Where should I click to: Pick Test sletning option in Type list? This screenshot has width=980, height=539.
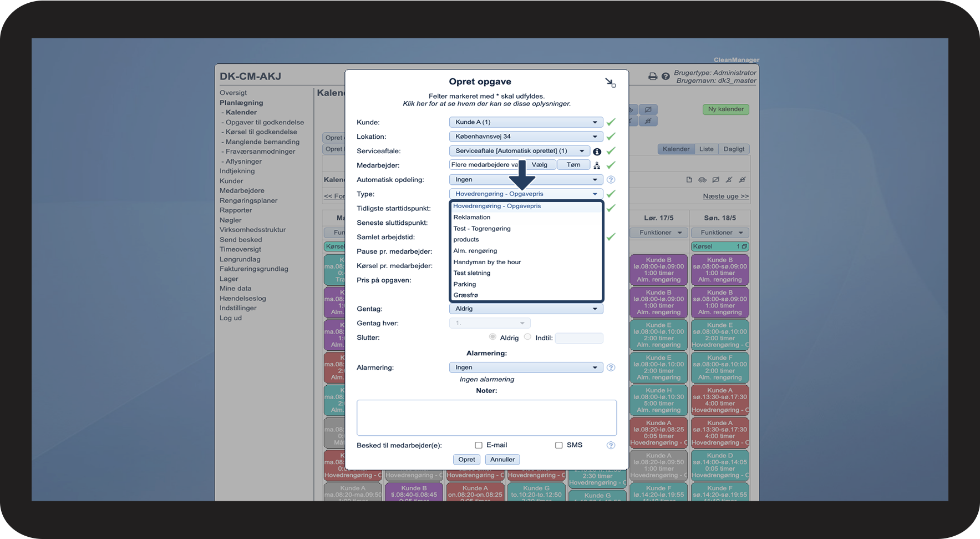coord(526,273)
